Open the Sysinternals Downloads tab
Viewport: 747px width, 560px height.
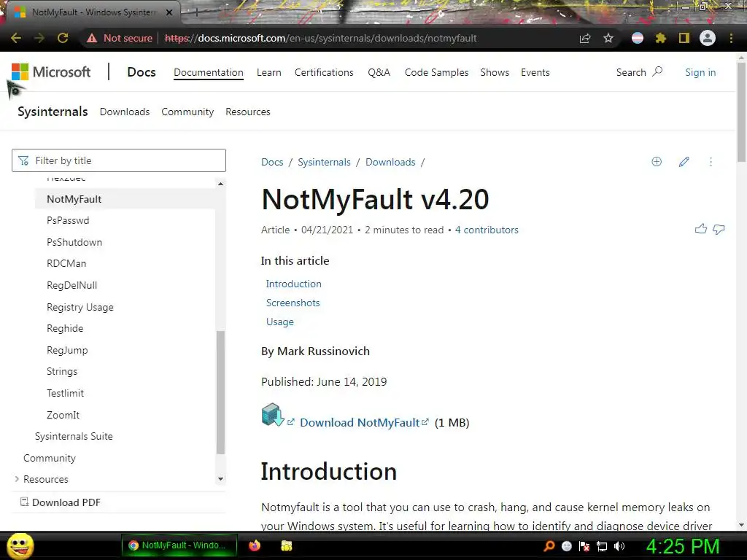pos(124,112)
